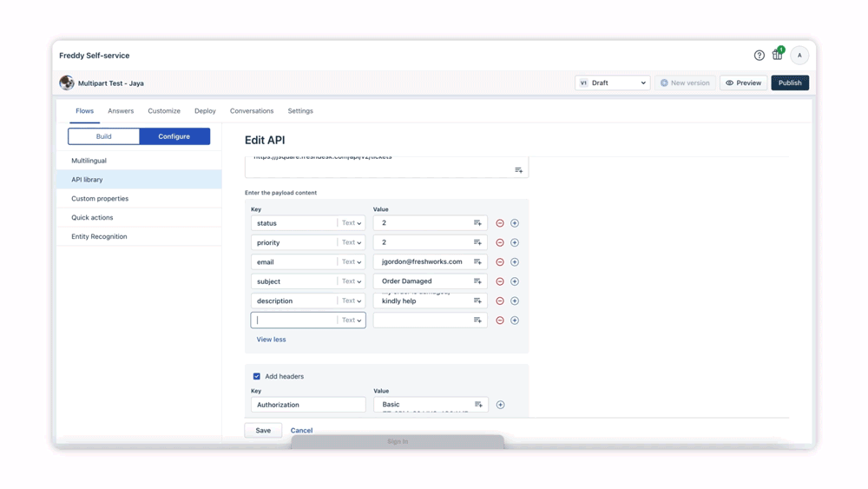The width and height of the screenshot is (868, 489).
Task: Insert placeholder in the URL field
Action: pyautogui.click(x=519, y=170)
